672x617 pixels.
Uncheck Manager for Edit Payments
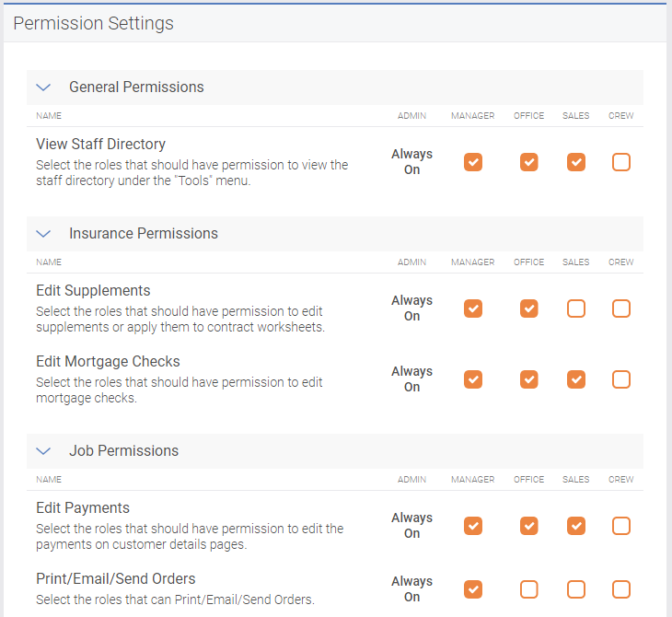coord(473,526)
